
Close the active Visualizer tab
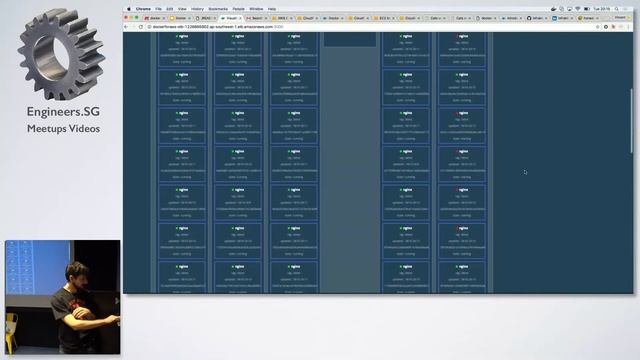coord(240,18)
